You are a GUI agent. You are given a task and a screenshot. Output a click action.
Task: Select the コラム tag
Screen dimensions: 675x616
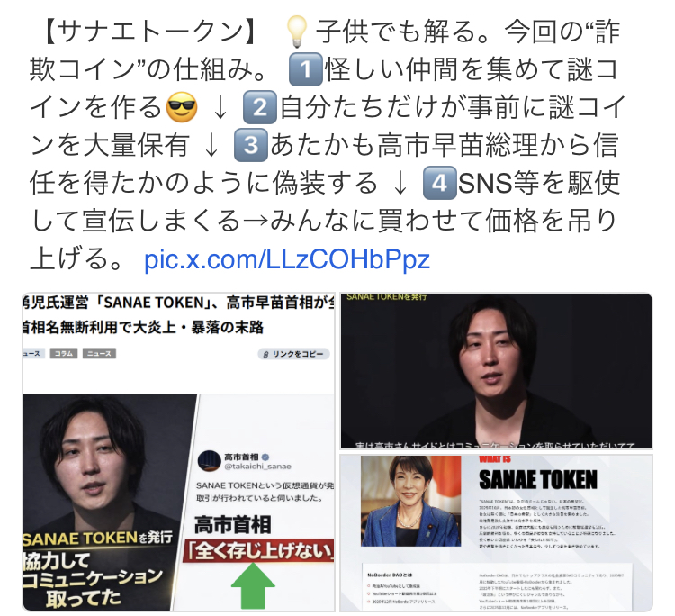[x=64, y=354]
